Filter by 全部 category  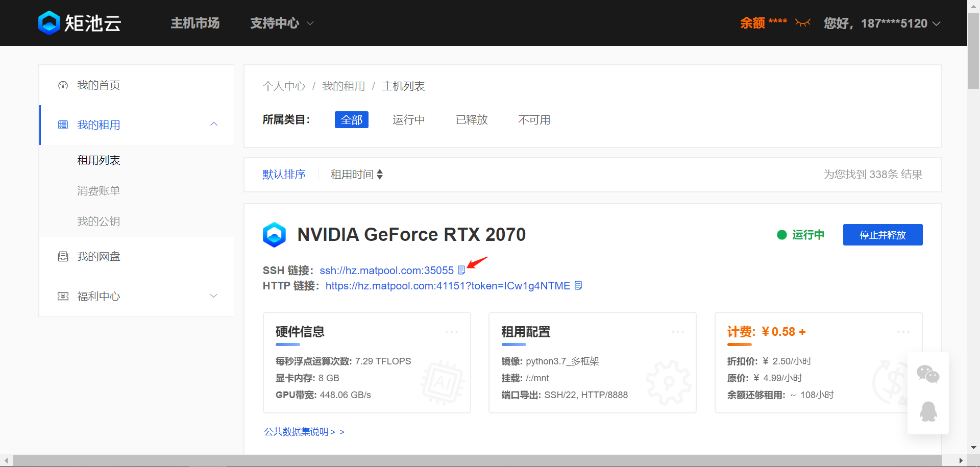[x=352, y=120]
